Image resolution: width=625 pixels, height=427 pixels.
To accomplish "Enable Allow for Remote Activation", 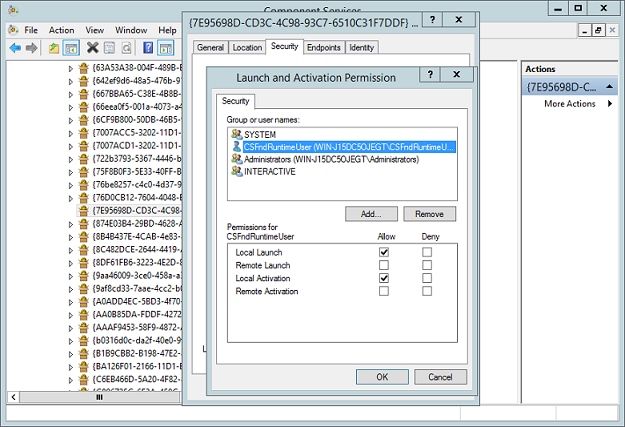I will (384, 291).
